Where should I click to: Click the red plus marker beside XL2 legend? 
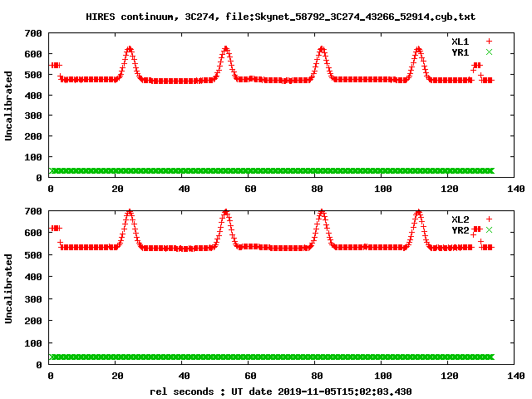click(x=489, y=219)
